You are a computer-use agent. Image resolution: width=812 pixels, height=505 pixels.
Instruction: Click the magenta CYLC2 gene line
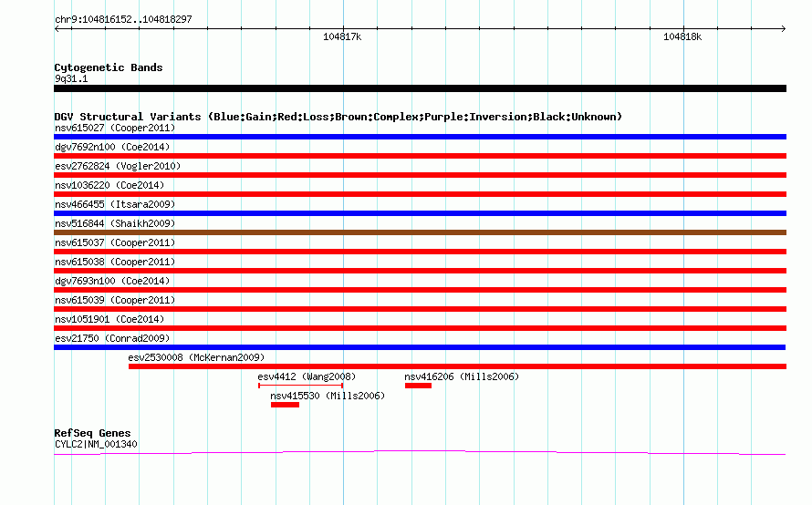pyautogui.click(x=420, y=453)
